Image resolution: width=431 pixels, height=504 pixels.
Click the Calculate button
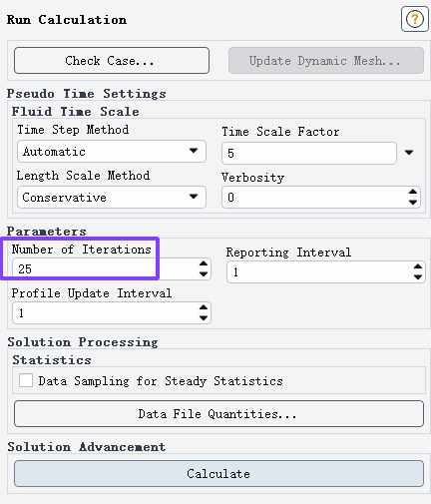pyautogui.click(x=218, y=473)
